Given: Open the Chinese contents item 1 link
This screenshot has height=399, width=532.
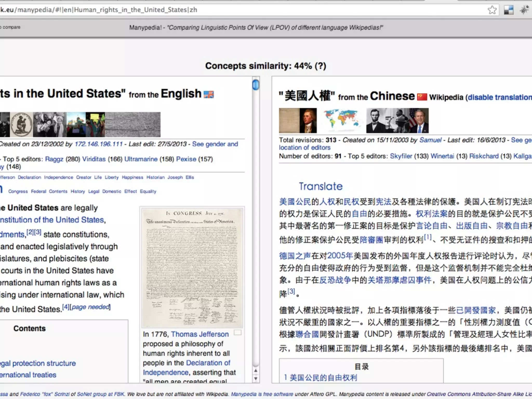Looking at the screenshot, I should [321, 377].
